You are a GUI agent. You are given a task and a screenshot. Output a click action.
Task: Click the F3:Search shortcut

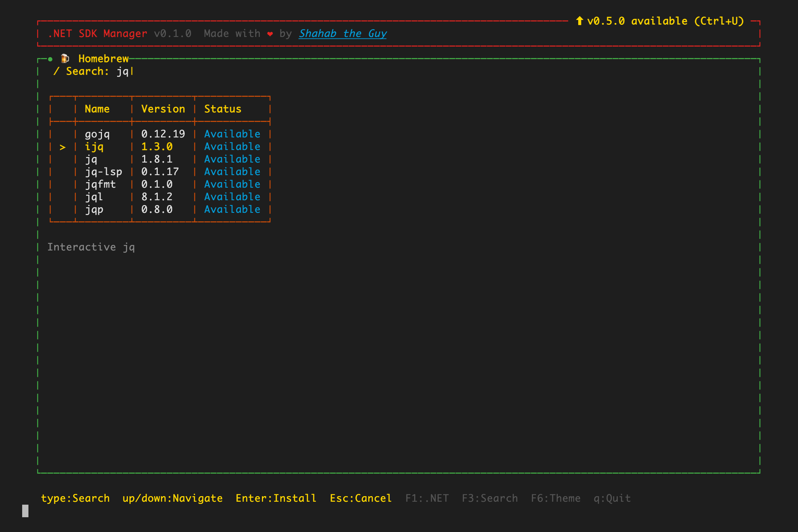490,498
